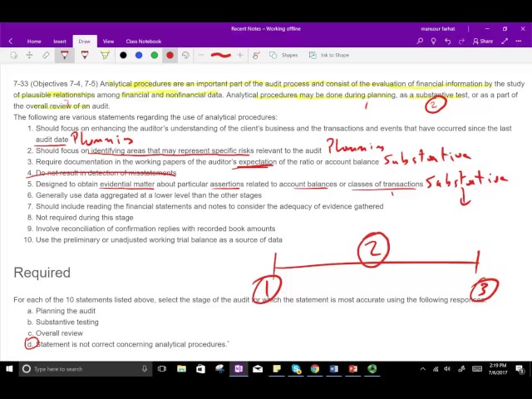Image resolution: width=532 pixels, height=399 pixels.
Task: Switch to the Insert tab
Action: (60, 41)
